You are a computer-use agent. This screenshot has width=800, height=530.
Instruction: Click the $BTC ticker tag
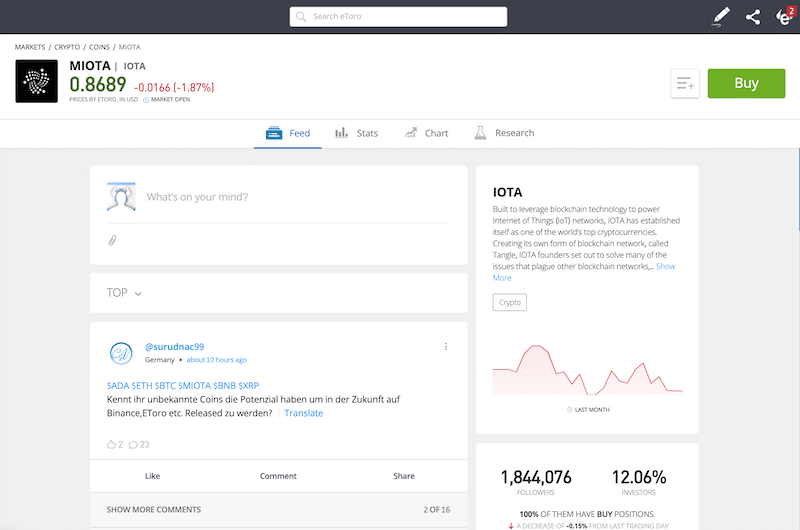click(x=166, y=386)
